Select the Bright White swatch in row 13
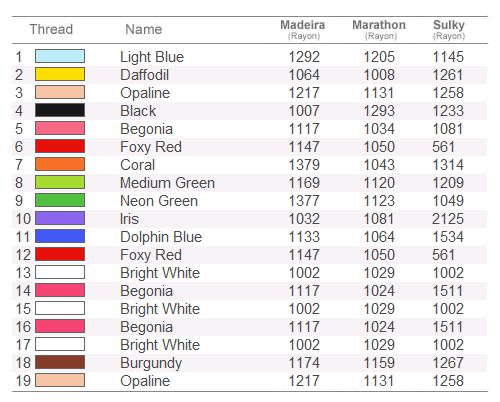The width and height of the screenshot is (500, 402). click(x=60, y=272)
